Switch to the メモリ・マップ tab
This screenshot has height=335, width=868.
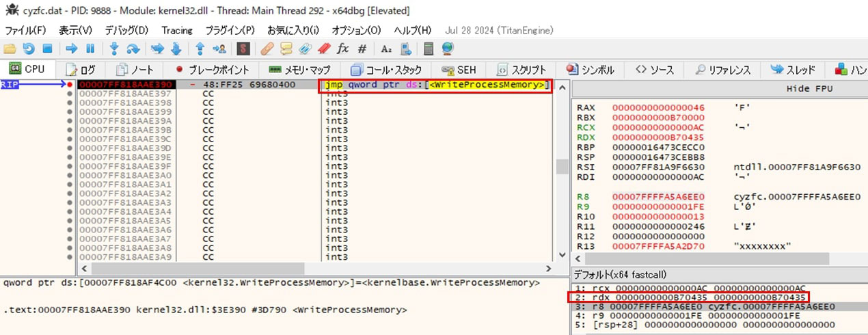pos(299,70)
